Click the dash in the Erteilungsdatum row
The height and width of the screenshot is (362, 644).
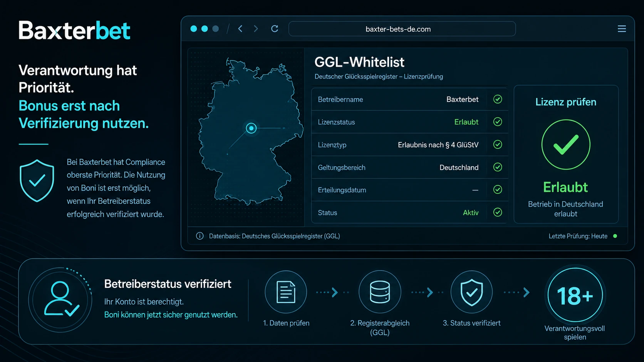coord(475,190)
